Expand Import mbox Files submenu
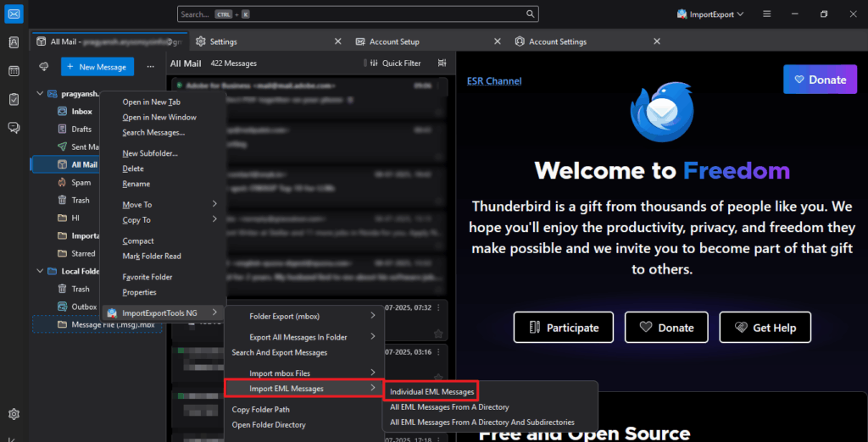 [x=304, y=373]
